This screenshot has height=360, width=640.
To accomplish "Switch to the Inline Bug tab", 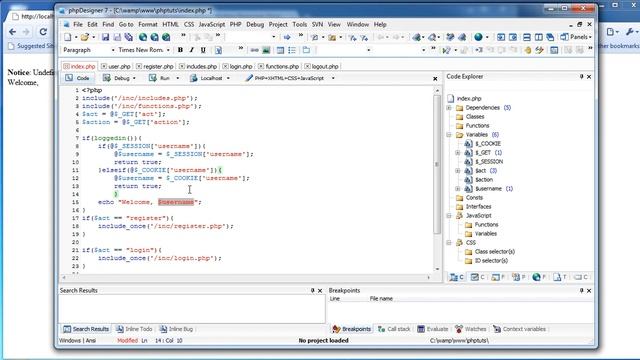I will (x=176, y=329).
